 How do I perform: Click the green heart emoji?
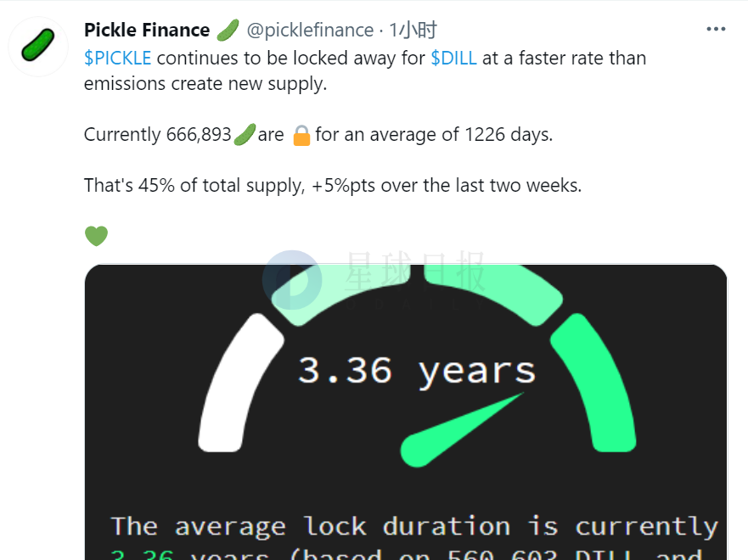(96, 235)
